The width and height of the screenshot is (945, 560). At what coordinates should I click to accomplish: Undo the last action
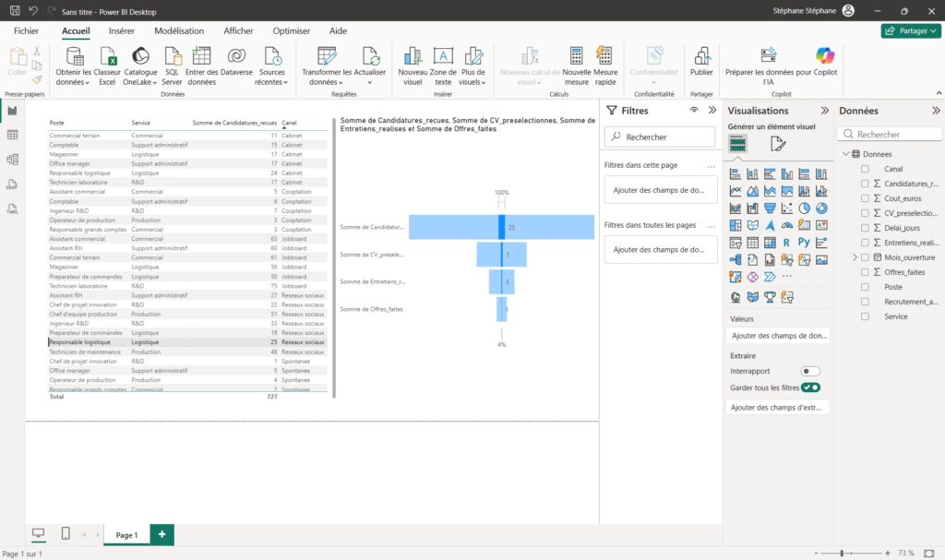34,11
